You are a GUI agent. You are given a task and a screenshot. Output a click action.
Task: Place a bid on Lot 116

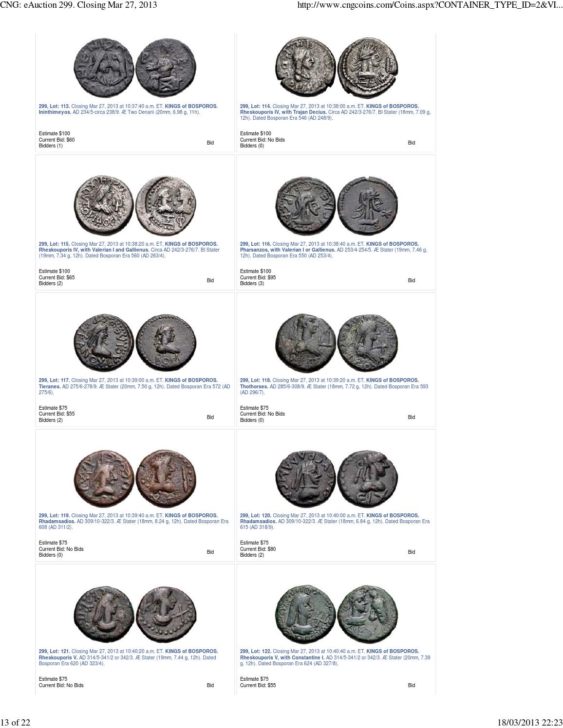pos(412,280)
